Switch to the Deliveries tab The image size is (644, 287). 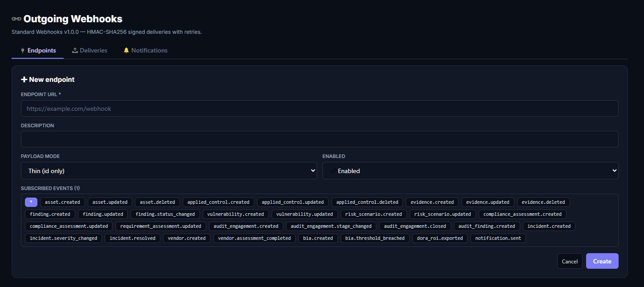90,50
